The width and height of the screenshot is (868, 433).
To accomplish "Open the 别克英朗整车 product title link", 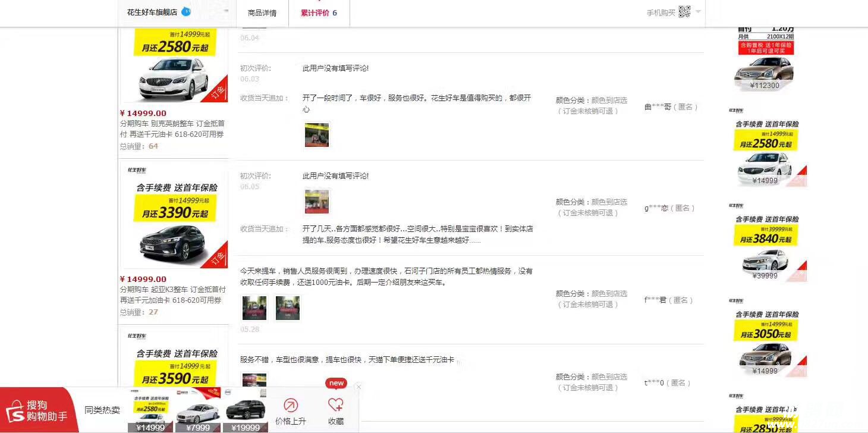I will coord(172,128).
